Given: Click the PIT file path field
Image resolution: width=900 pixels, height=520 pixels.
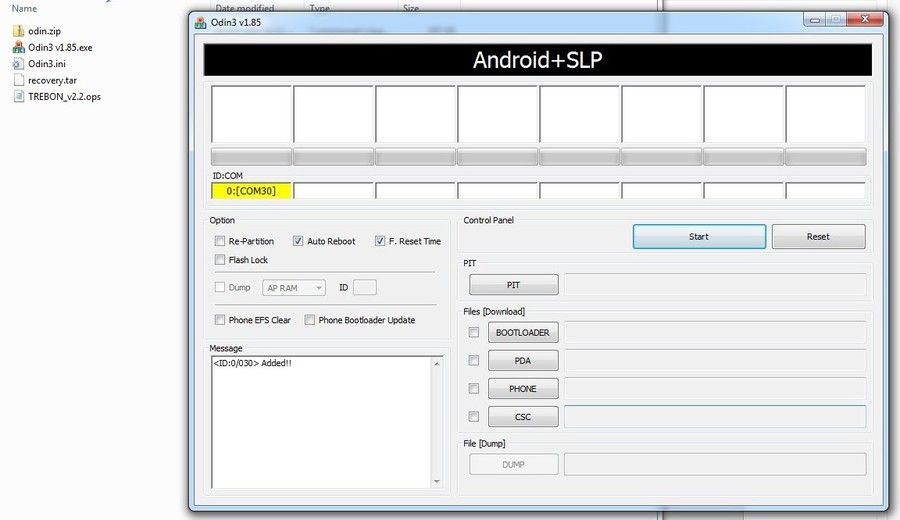Looking at the screenshot, I should click(x=715, y=285).
